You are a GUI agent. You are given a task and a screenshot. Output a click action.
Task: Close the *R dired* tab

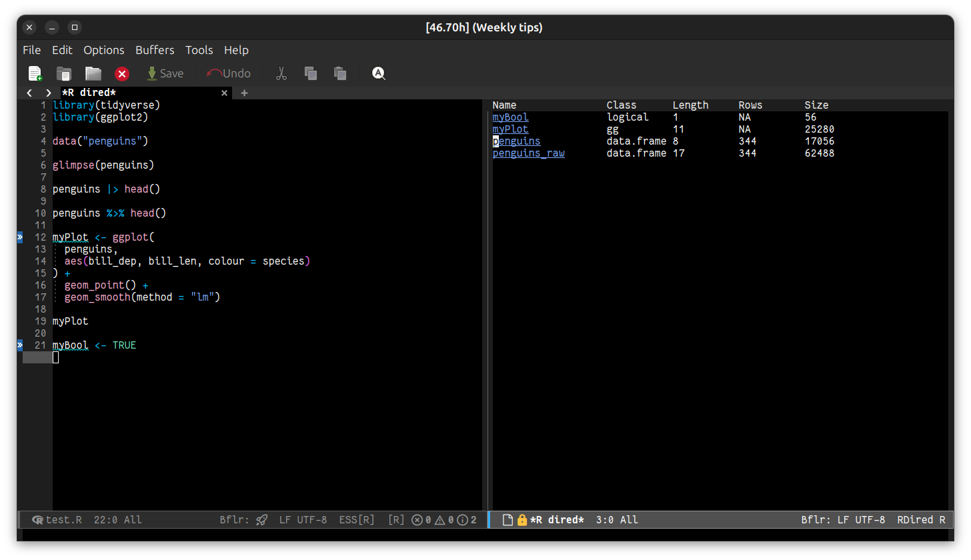225,93
